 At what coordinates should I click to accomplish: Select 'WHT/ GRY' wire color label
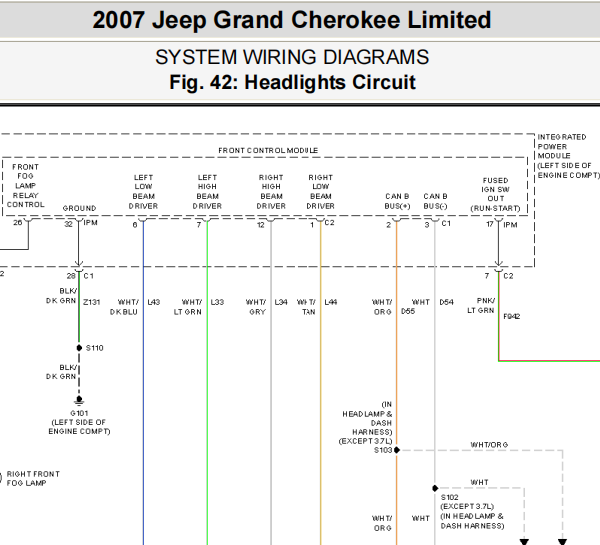point(256,307)
